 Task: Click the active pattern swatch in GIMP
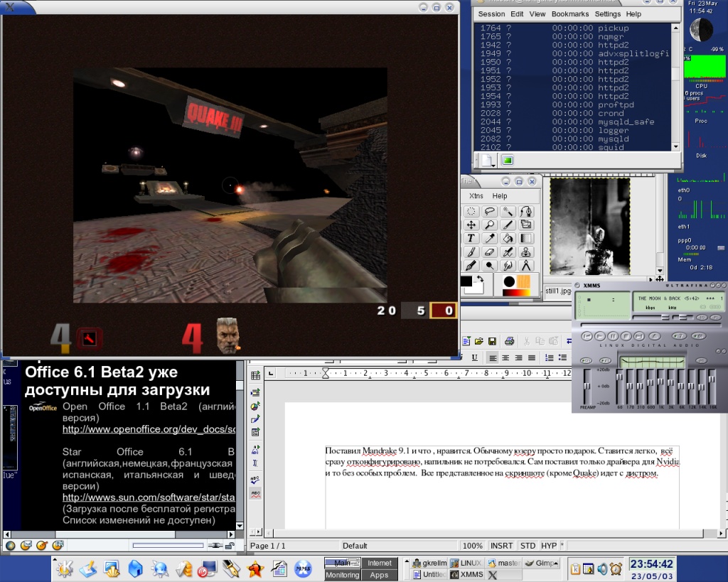coord(523,281)
